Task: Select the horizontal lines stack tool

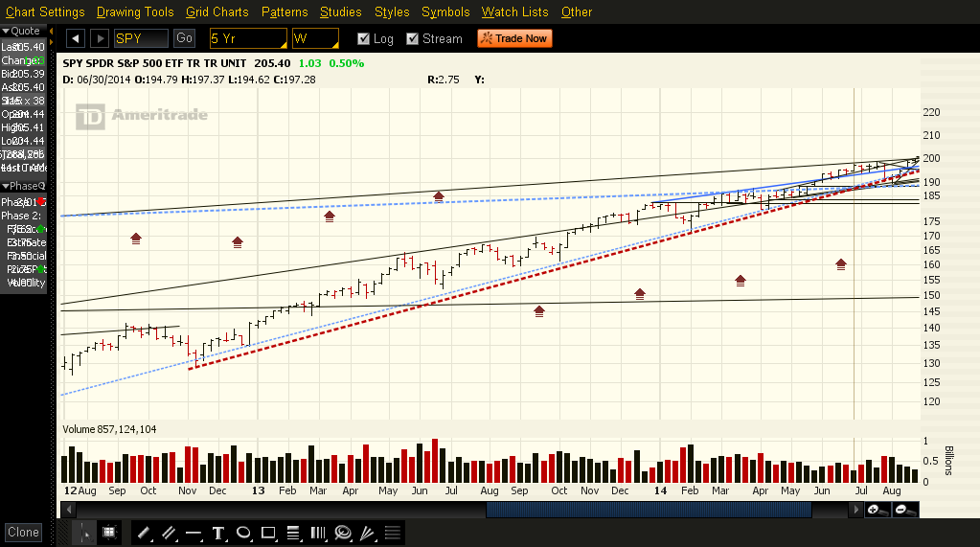Action: pos(393,534)
